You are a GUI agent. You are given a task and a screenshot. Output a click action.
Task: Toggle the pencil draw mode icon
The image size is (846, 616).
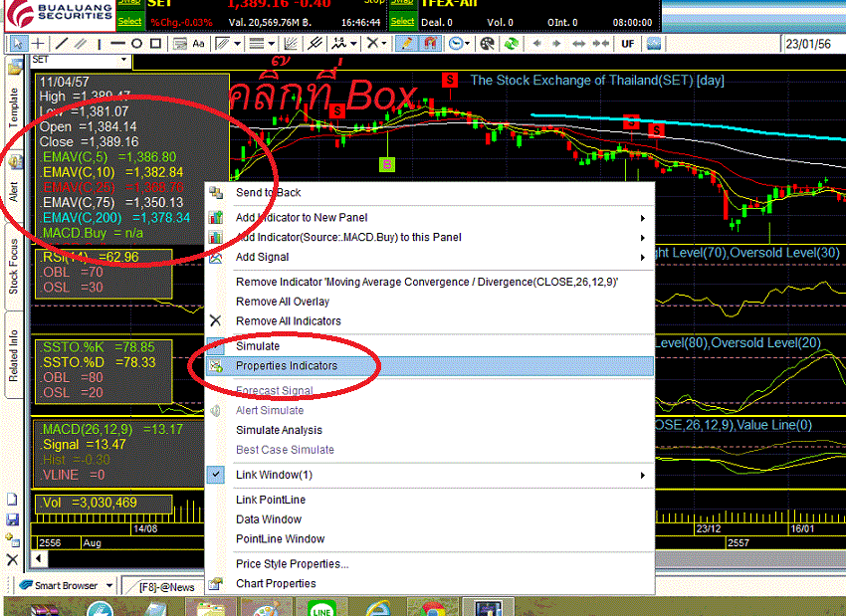coord(406,44)
